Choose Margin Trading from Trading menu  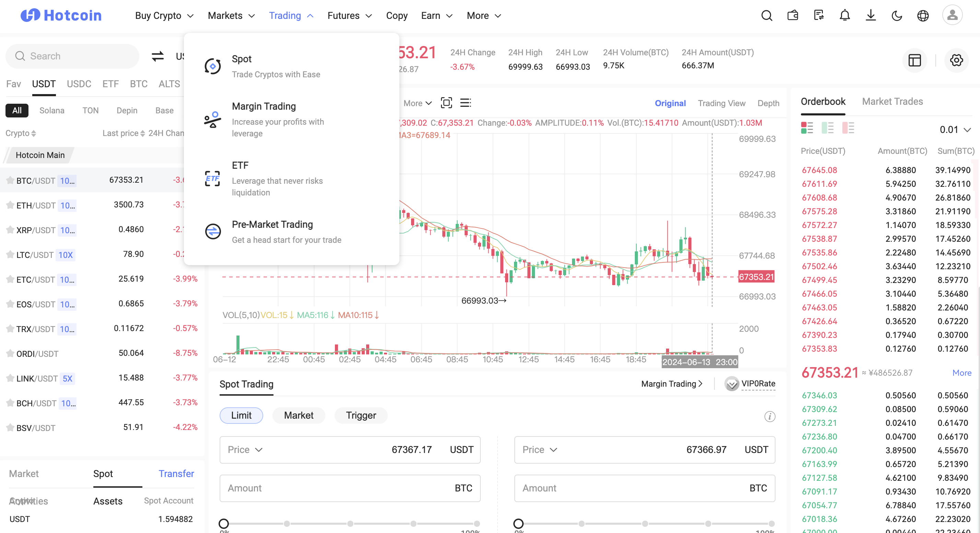[x=264, y=106]
